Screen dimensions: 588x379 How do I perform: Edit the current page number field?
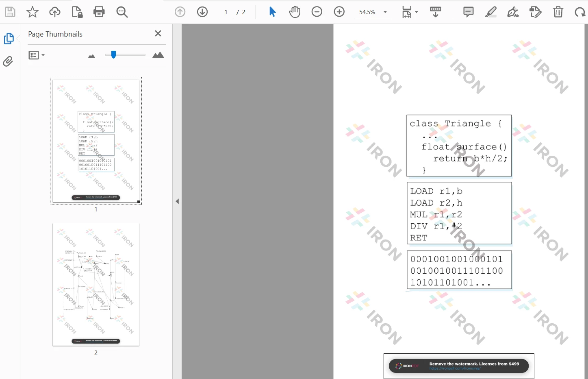pos(226,12)
